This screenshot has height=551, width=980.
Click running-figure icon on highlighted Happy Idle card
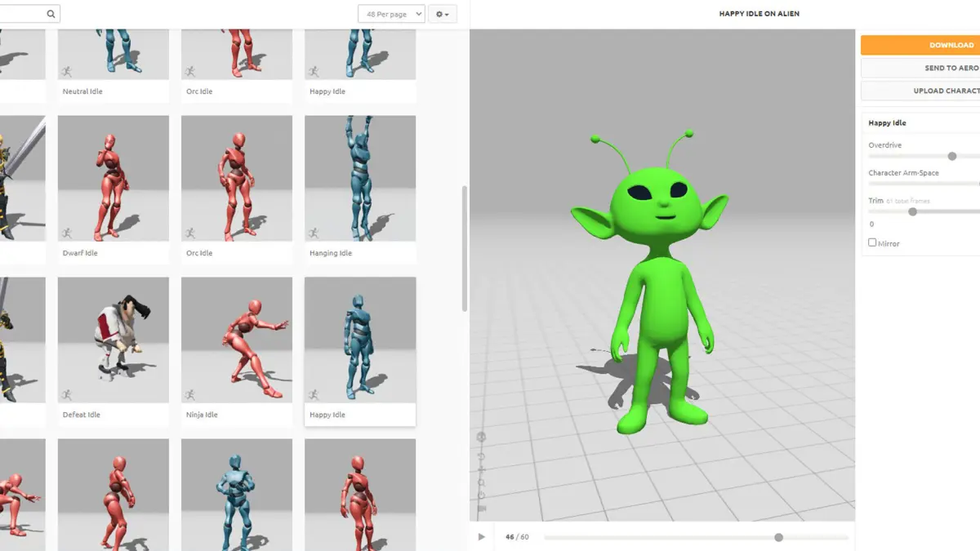314,395
